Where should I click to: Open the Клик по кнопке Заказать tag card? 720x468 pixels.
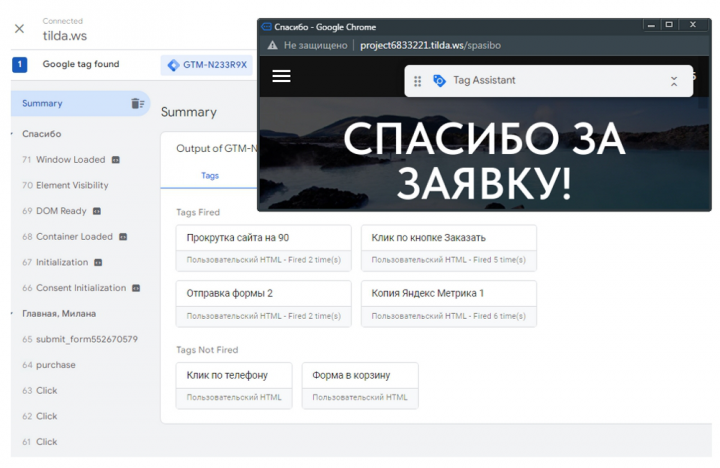(x=449, y=248)
